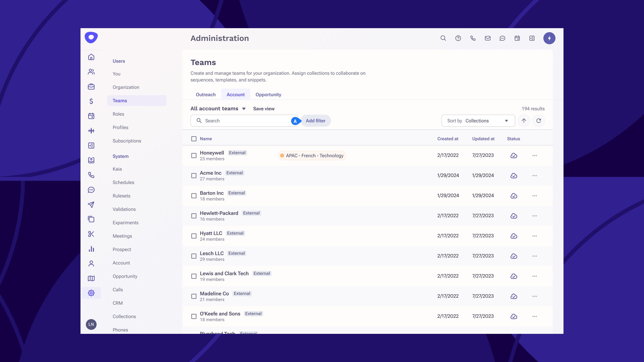Click the lightning bolt button in header
The image size is (644, 362).
[549, 38]
